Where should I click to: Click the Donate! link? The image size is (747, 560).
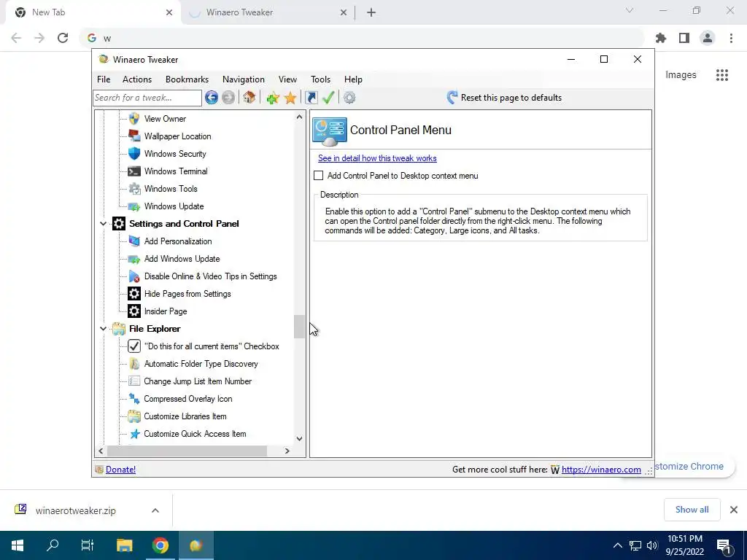click(120, 470)
